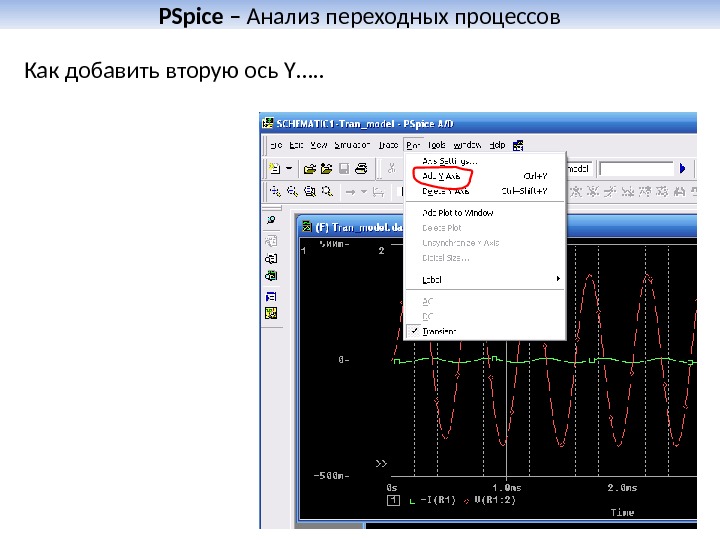Select Digital Size... menu entry
This screenshot has height=540, width=720.
[x=484, y=258]
